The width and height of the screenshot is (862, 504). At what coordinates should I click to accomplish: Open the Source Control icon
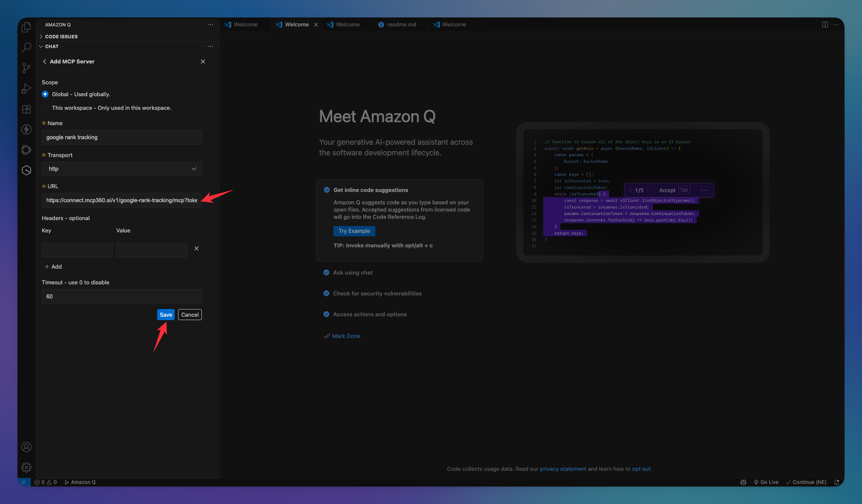26,68
